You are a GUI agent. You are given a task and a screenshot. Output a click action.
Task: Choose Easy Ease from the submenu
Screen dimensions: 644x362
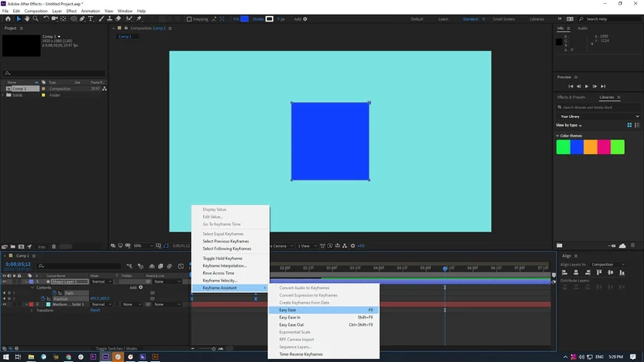pyautogui.click(x=288, y=310)
